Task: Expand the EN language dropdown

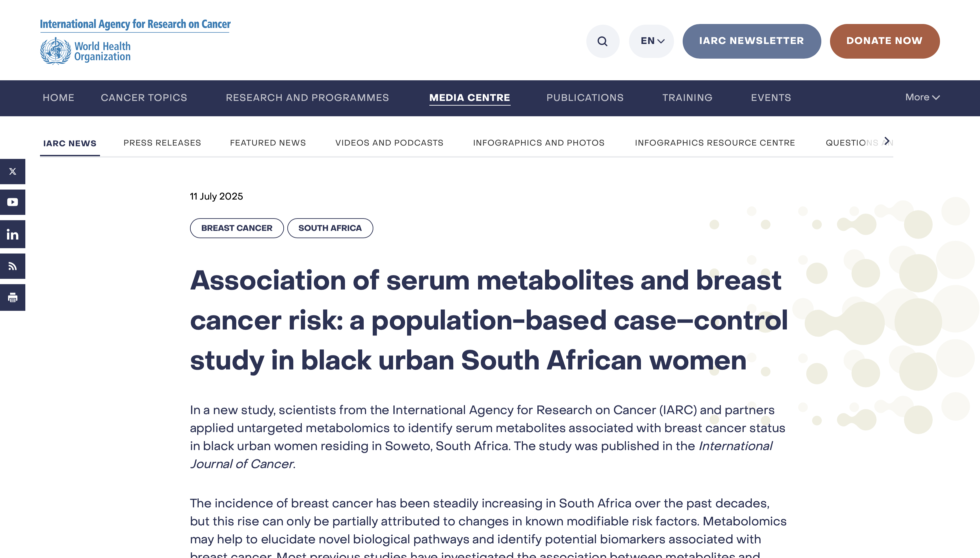Action: (651, 41)
